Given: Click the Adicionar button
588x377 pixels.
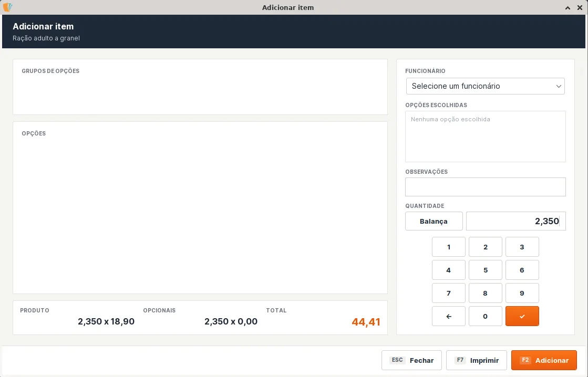Looking at the screenshot, I should point(544,360).
